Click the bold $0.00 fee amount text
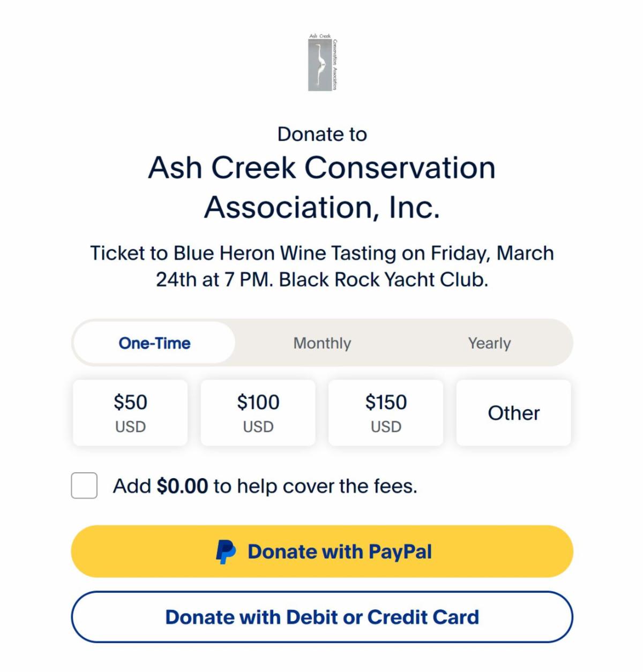This screenshot has width=643, height=672. click(182, 486)
